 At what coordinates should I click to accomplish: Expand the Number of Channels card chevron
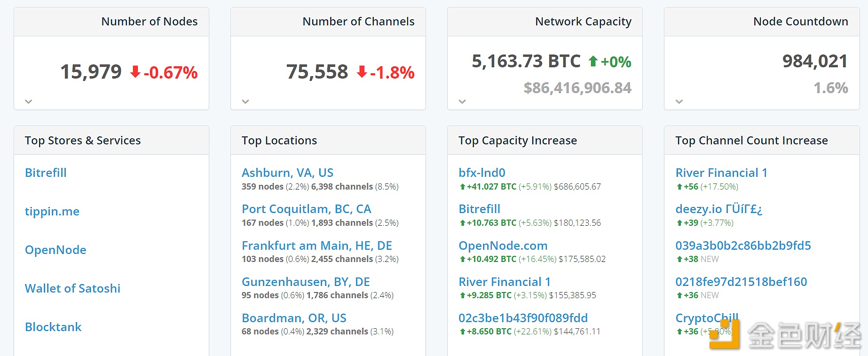[x=245, y=102]
